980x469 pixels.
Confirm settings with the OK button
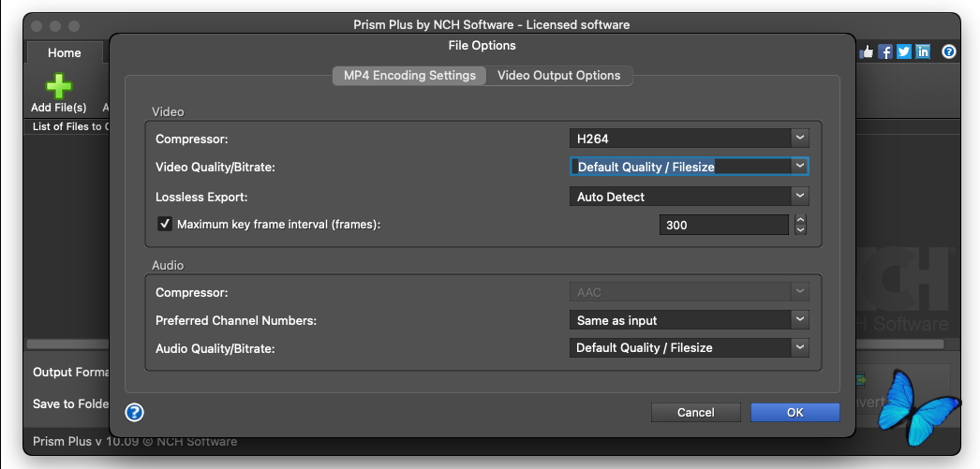pos(794,412)
